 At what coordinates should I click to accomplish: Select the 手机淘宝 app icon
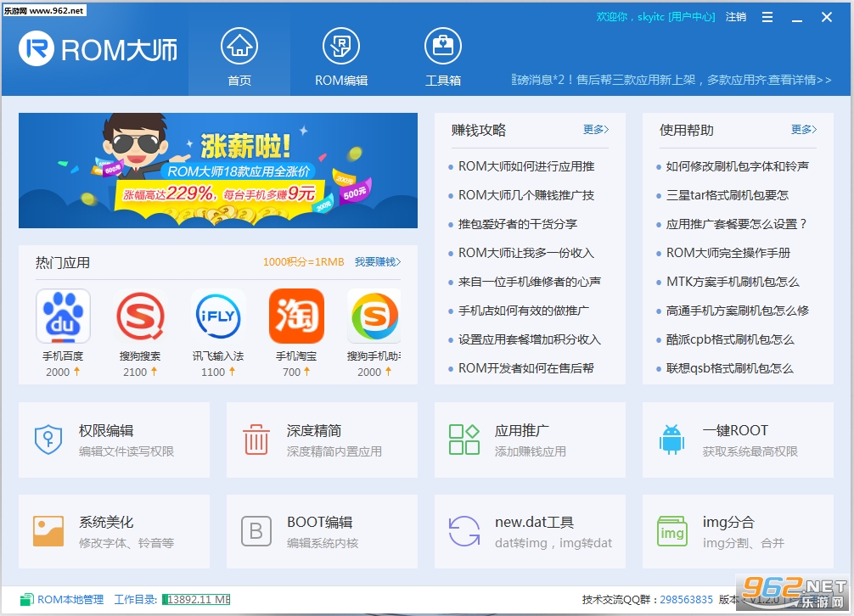click(296, 316)
